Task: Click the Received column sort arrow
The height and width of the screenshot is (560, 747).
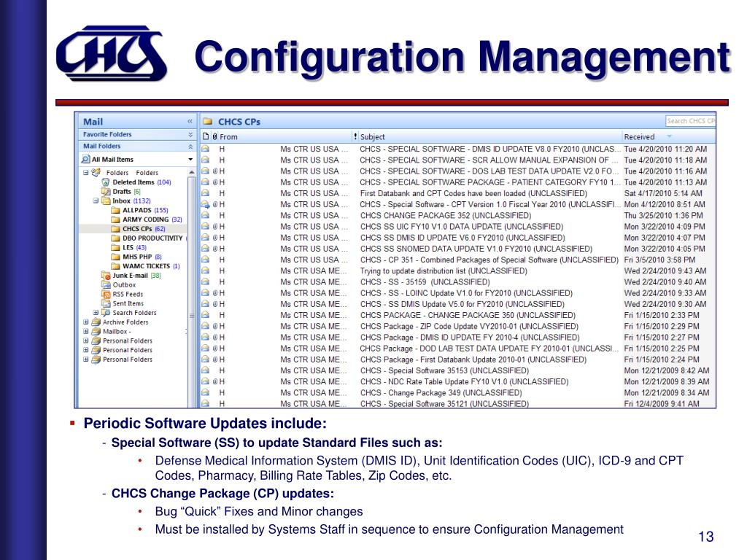Action: (670, 136)
